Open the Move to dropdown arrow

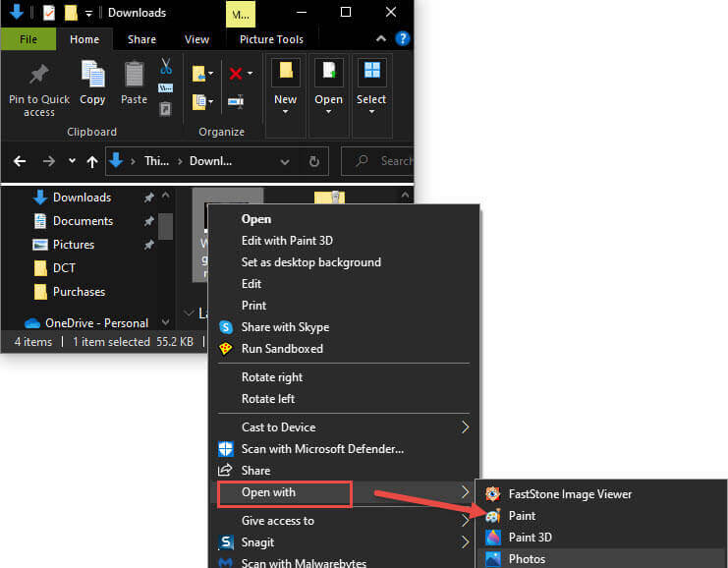[211, 74]
